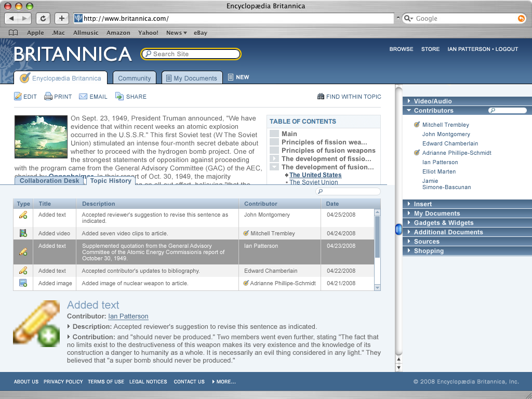Screen dimensions: 532x399
Task: Expand the Insert panel
Action: (409, 204)
